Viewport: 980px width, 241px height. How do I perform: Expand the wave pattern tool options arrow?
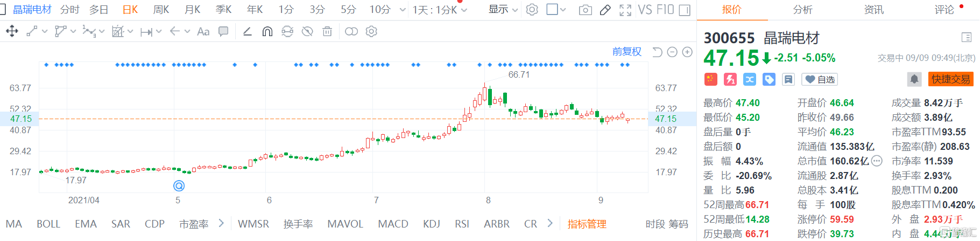[102, 32]
